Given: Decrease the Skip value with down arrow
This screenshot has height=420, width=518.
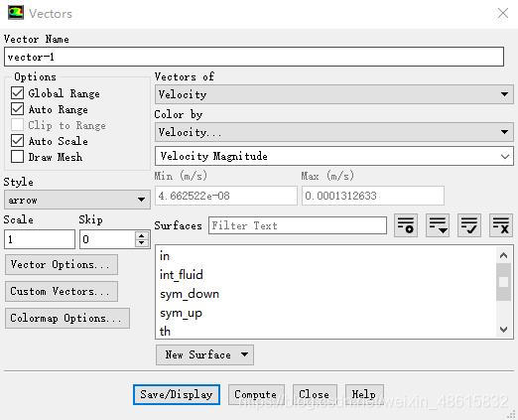Looking at the screenshot, I should [142, 243].
